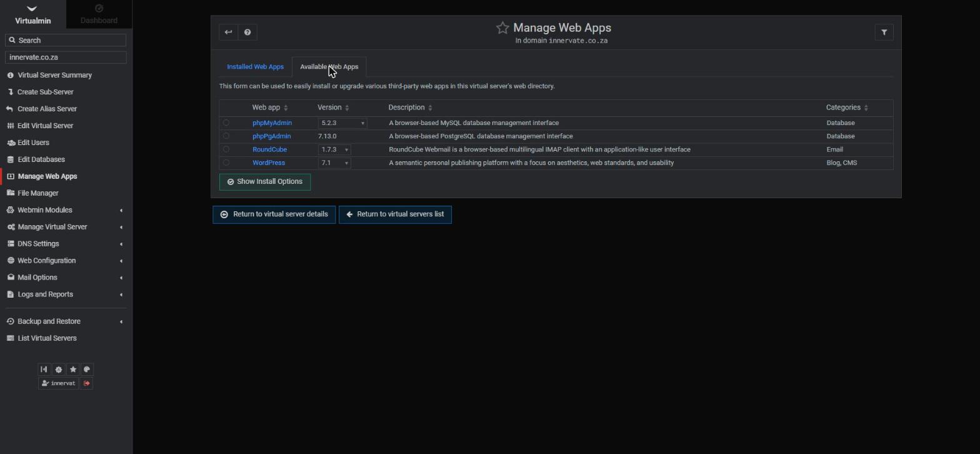Select the WordPress radio button

(x=226, y=163)
